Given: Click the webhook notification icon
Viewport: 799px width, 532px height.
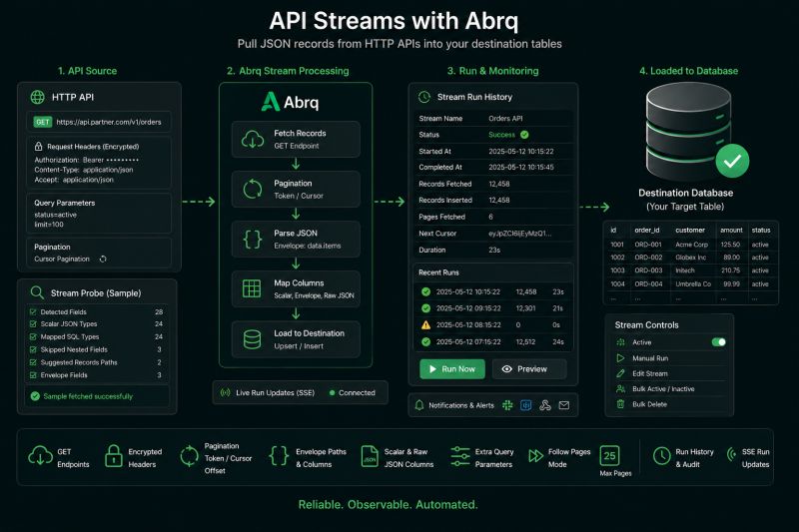Looking at the screenshot, I should [545, 405].
